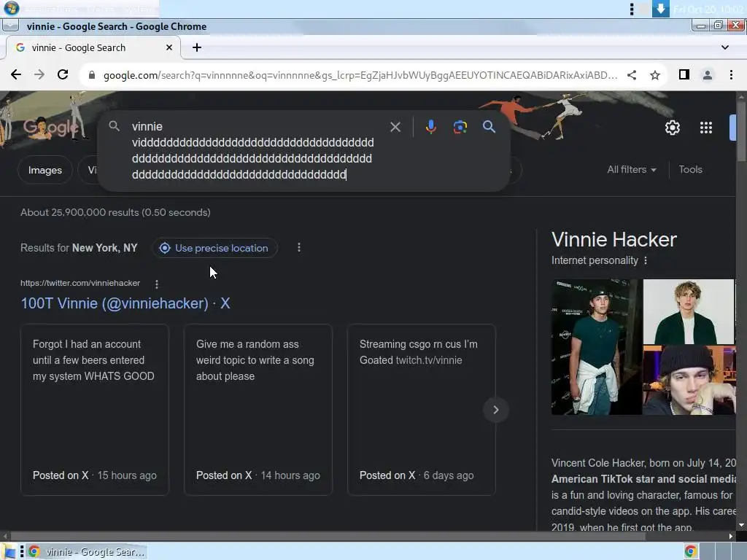Expand the tab search dropdown arrow
Image resolution: width=747 pixels, height=560 pixels.
coord(724,47)
